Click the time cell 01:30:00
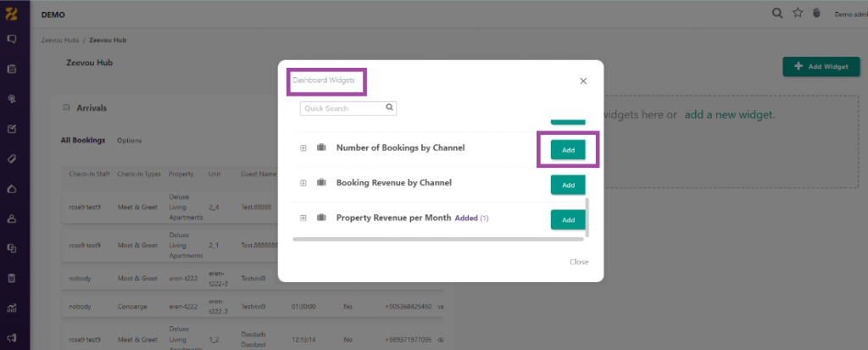Viewport: 868px width, 350px height. click(303, 306)
